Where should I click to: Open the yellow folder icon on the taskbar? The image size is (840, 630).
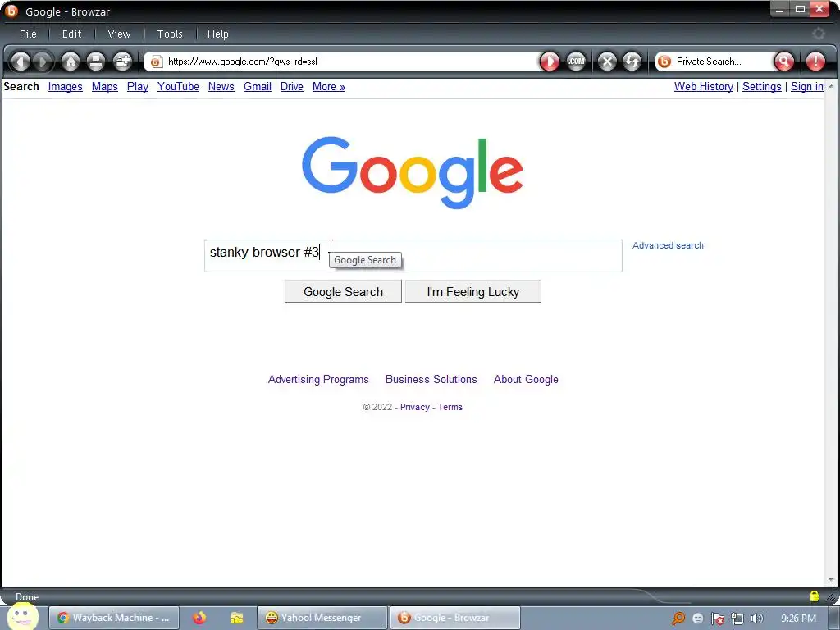tap(237, 619)
